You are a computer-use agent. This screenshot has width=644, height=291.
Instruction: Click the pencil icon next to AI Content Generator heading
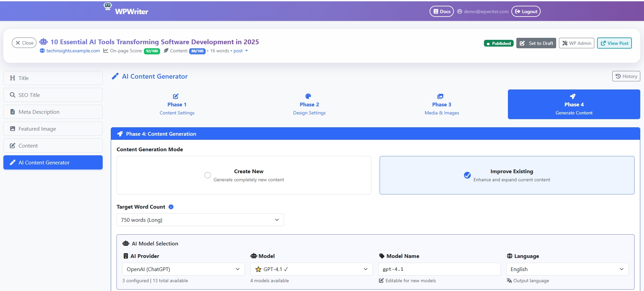(x=115, y=76)
